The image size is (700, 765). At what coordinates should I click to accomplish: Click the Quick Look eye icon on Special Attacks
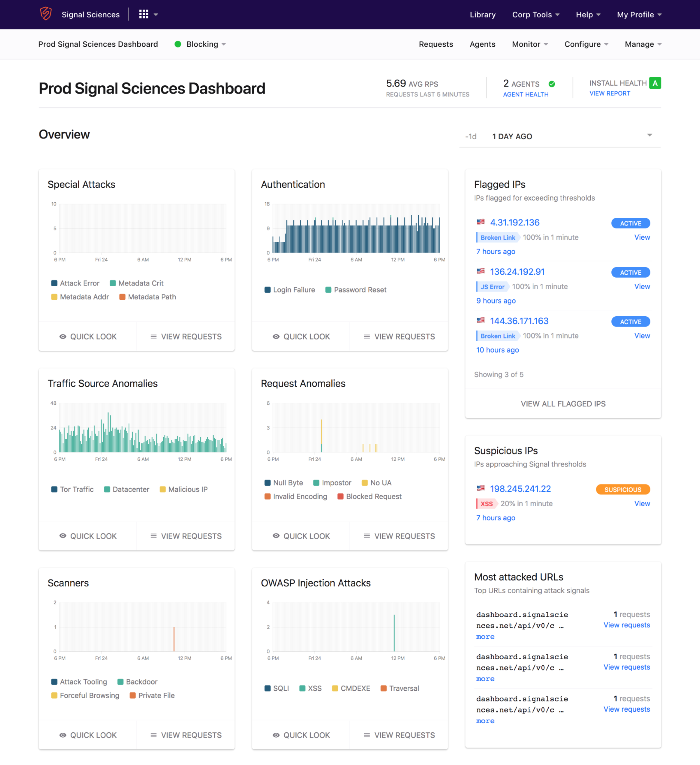tap(63, 337)
